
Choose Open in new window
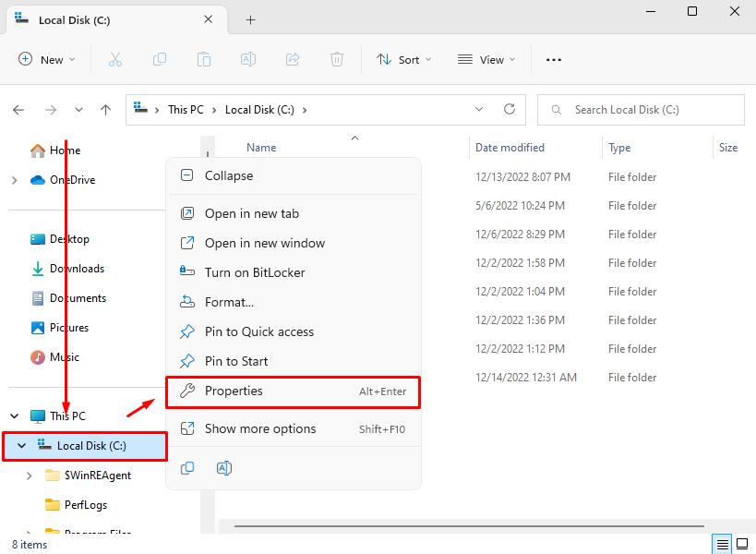coord(294,243)
